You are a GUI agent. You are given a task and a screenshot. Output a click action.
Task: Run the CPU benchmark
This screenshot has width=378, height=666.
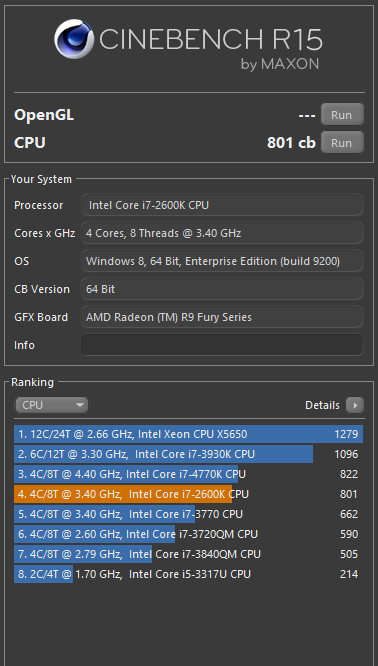point(342,143)
